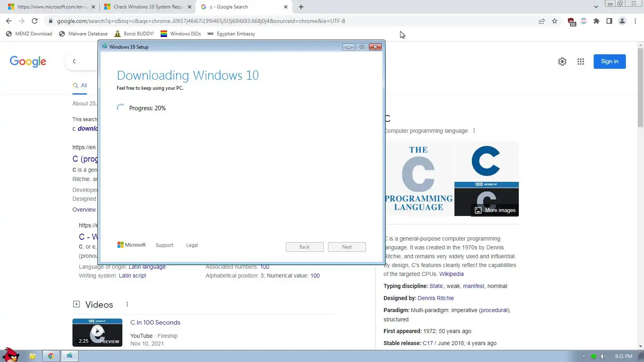Show hidden system tray icons
Screen dimensions: 644x362
584,356
